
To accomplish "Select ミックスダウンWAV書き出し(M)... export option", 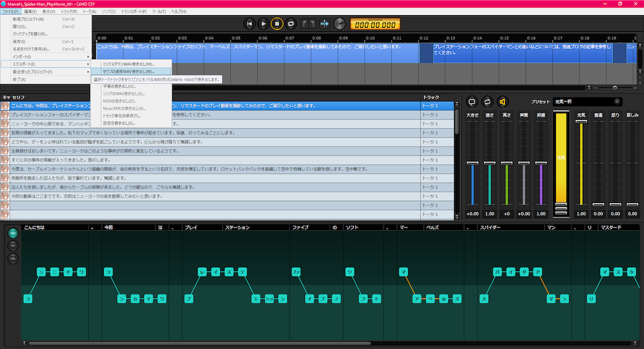I will [131, 64].
